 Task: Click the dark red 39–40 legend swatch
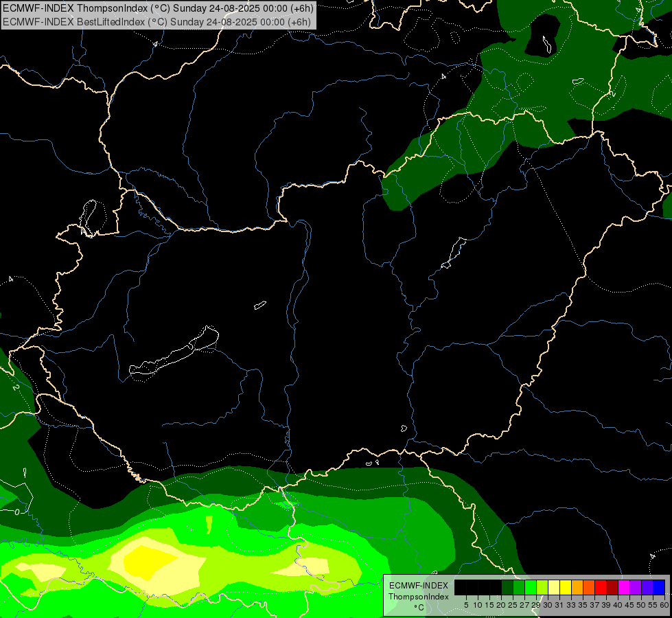click(612, 588)
